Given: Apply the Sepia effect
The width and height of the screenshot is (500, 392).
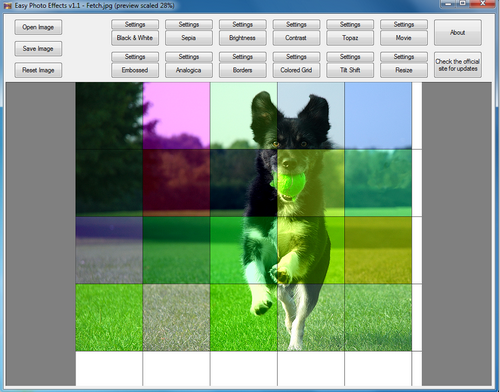Looking at the screenshot, I should (x=189, y=38).
